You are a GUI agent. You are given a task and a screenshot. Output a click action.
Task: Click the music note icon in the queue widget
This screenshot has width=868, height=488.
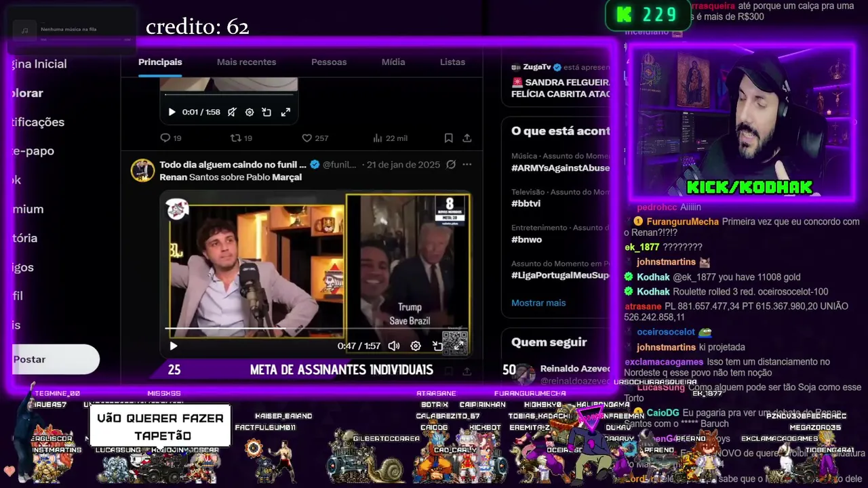click(25, 30)
